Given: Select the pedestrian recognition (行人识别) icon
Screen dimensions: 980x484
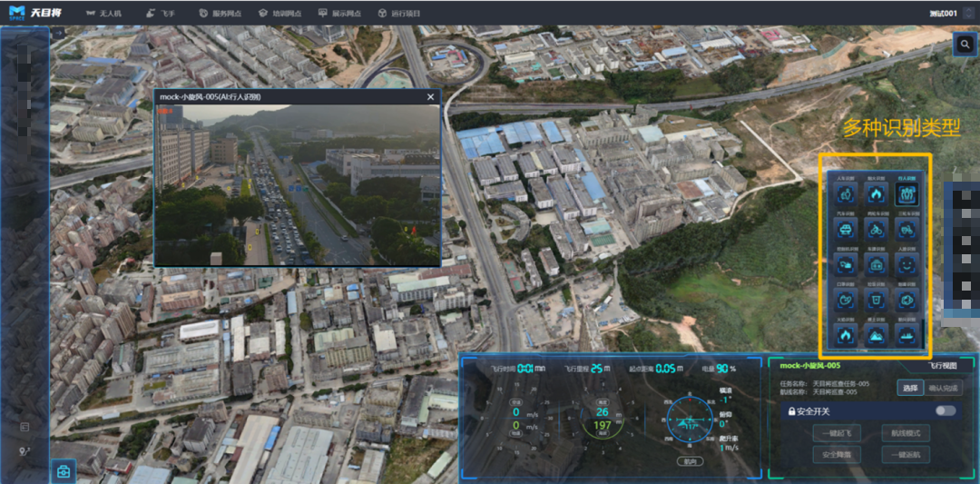Looking at the screenshot, I should [907, 193].
